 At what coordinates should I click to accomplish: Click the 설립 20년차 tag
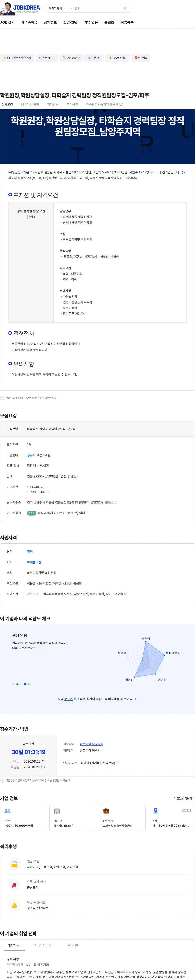(x=71, y=58)
